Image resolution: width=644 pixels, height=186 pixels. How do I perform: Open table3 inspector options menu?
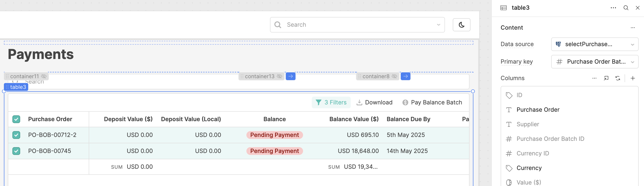tap(613, 8)
